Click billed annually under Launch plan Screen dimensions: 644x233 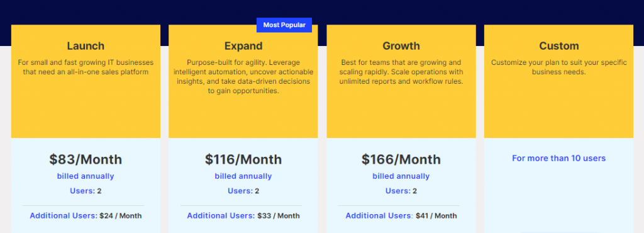click(x=86, y=176)
